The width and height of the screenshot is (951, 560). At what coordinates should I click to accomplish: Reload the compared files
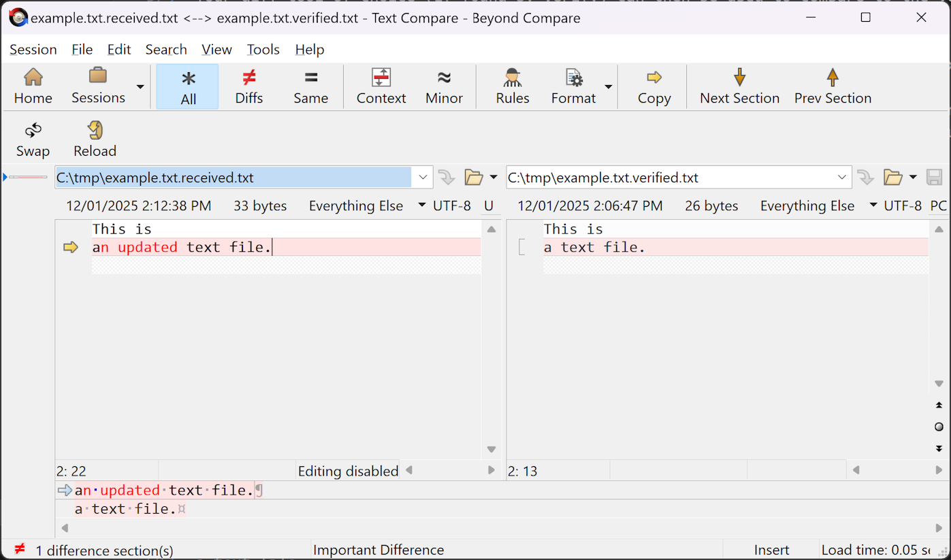[x=95, y=140]
